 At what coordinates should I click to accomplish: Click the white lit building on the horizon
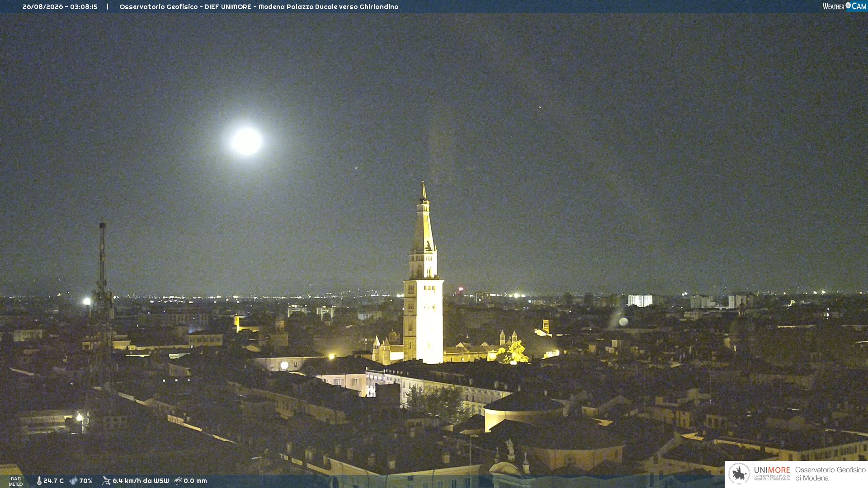(x=640, y=300)
